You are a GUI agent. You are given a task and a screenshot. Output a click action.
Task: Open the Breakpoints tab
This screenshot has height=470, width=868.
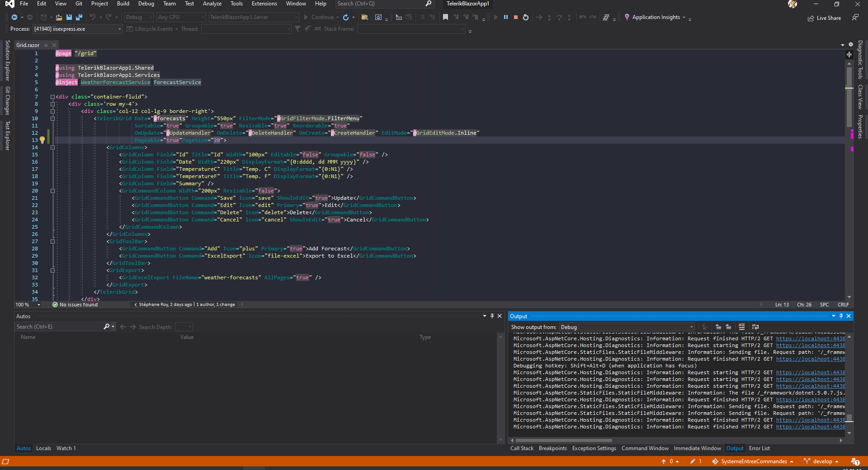552,448
